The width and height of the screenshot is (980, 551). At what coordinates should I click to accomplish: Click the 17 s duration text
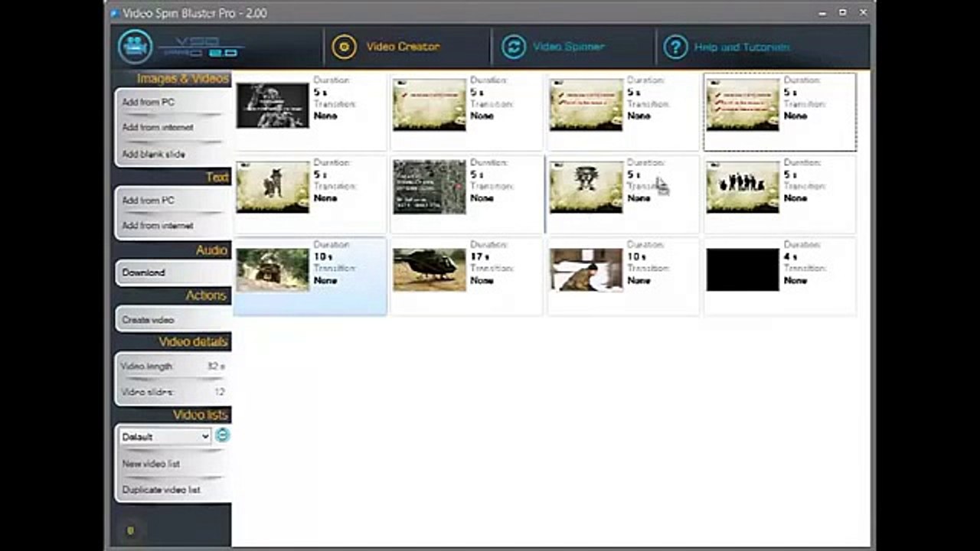pyautogui.click(x=480, y=257)
